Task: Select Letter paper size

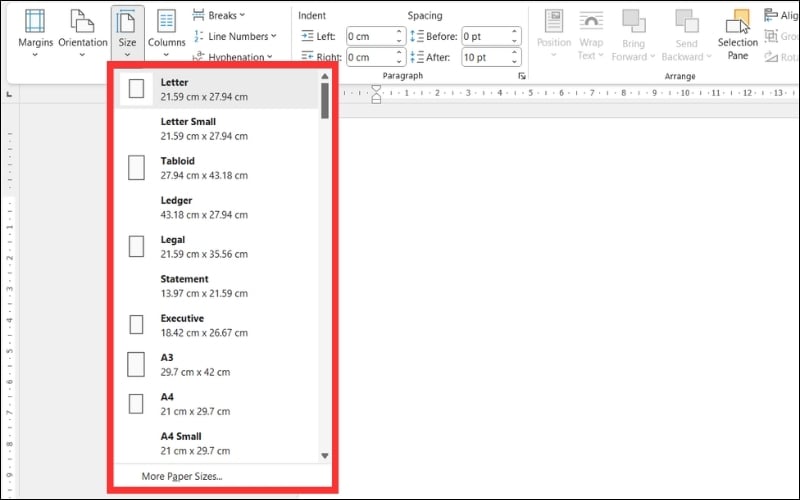Action: point(218,89)
